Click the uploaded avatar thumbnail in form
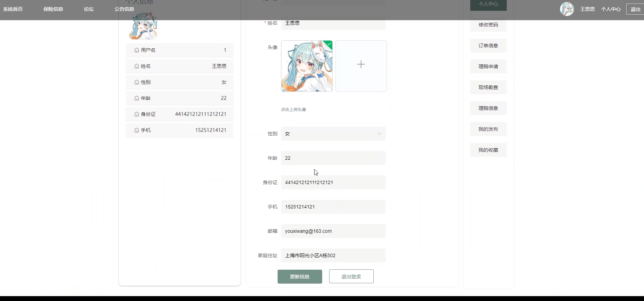Viewport: 644px width, 301px height. (x=307, y=66)
